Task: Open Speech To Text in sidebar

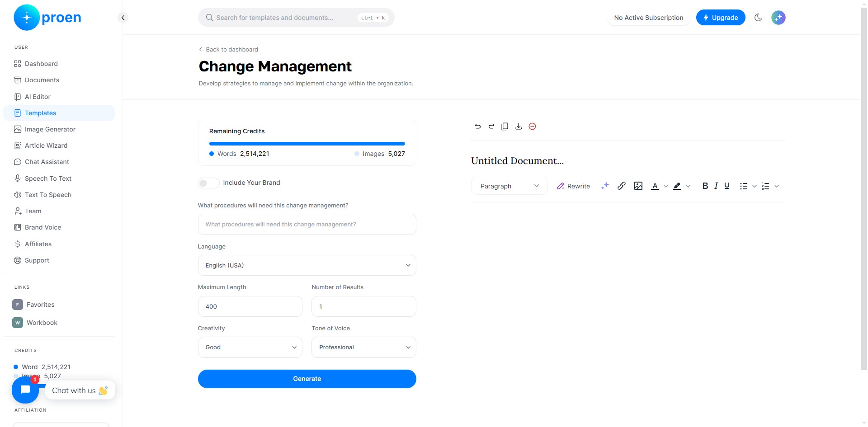Action: (x=59, y=178)
